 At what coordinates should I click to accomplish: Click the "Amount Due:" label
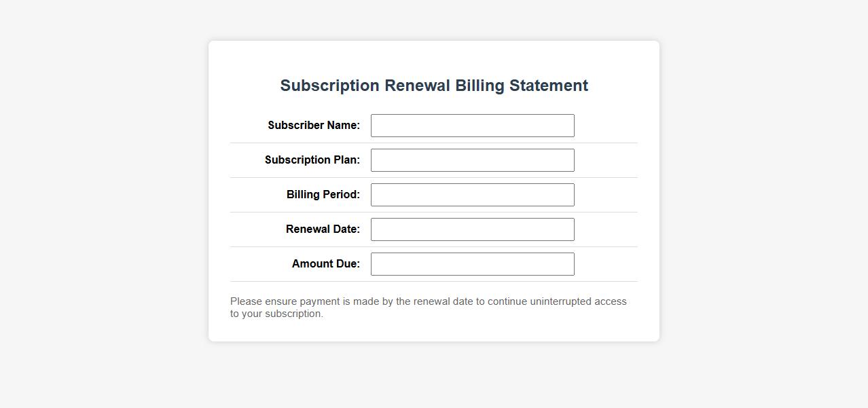click(x=326, y=264)
